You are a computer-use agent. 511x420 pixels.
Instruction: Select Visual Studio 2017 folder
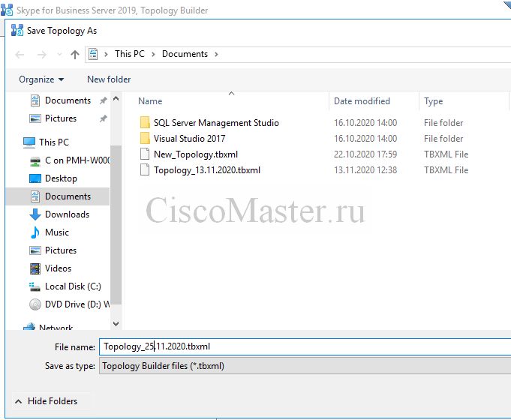click(x=189, y=139)
